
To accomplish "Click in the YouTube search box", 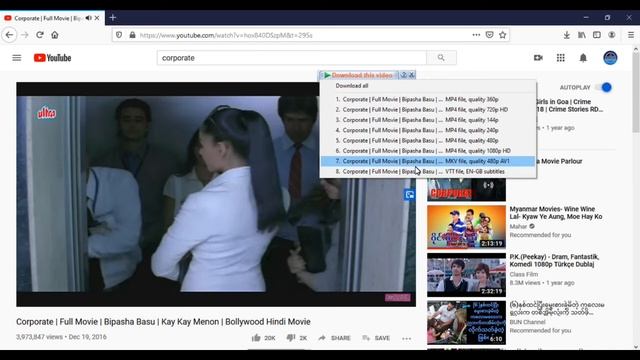I will click(291, 58).
